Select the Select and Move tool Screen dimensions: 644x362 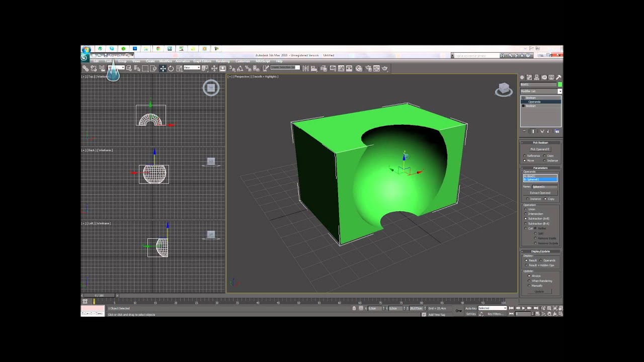pyautogui.click(x=163, y=68)
